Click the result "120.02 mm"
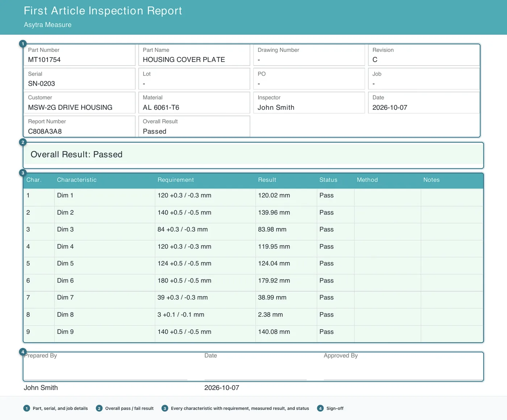 (274, 196)
